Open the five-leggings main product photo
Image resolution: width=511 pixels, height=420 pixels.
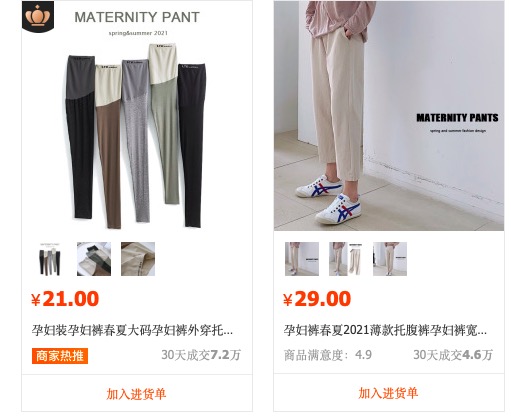(x=137, y=116)
